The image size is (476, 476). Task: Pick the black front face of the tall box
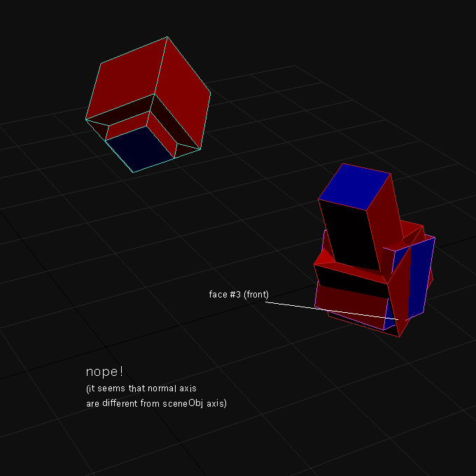point(349,234)
